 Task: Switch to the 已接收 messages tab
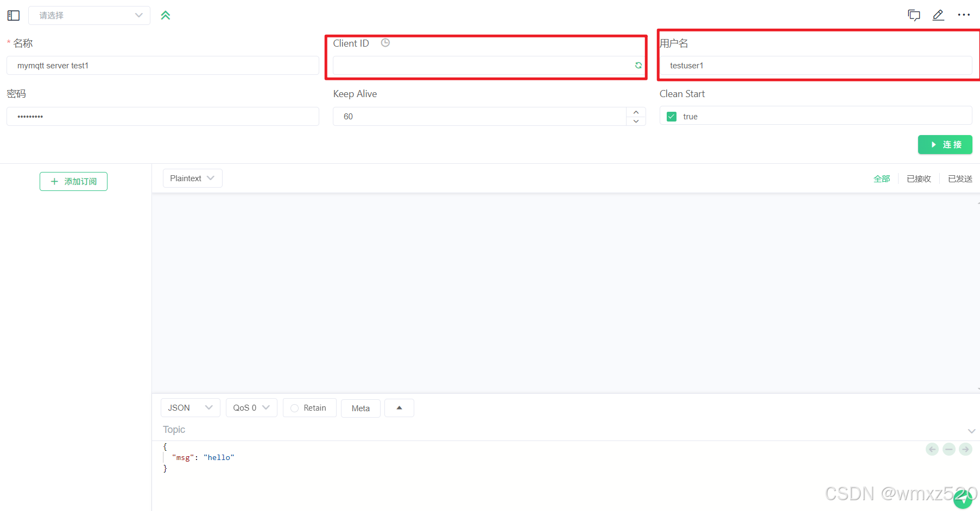(919, 178)
